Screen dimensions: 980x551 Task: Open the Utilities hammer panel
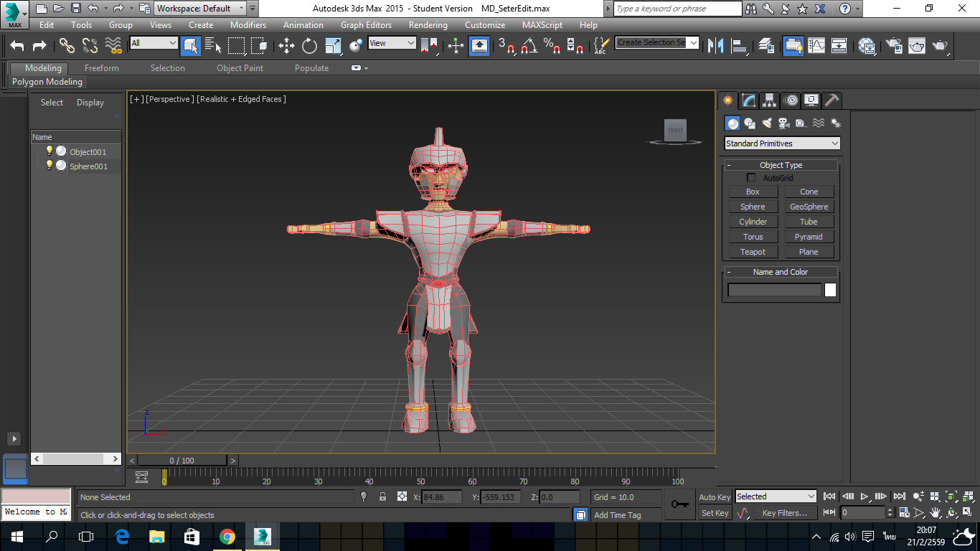[831, 100]
